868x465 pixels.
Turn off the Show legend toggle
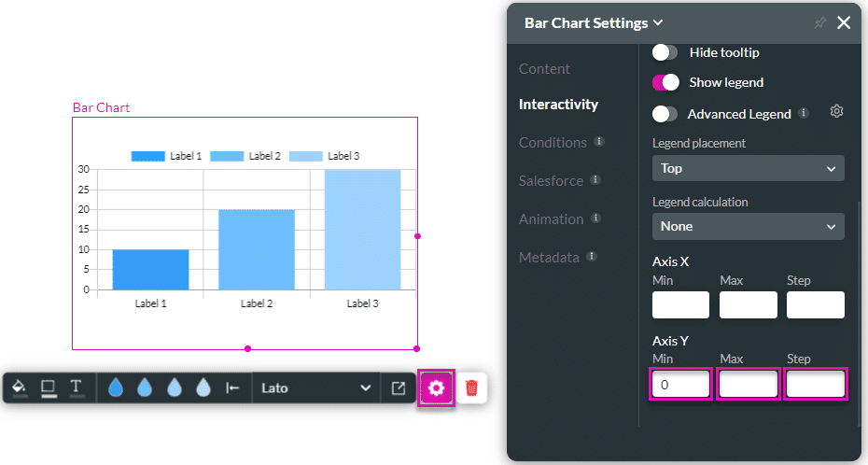(665, 82)
